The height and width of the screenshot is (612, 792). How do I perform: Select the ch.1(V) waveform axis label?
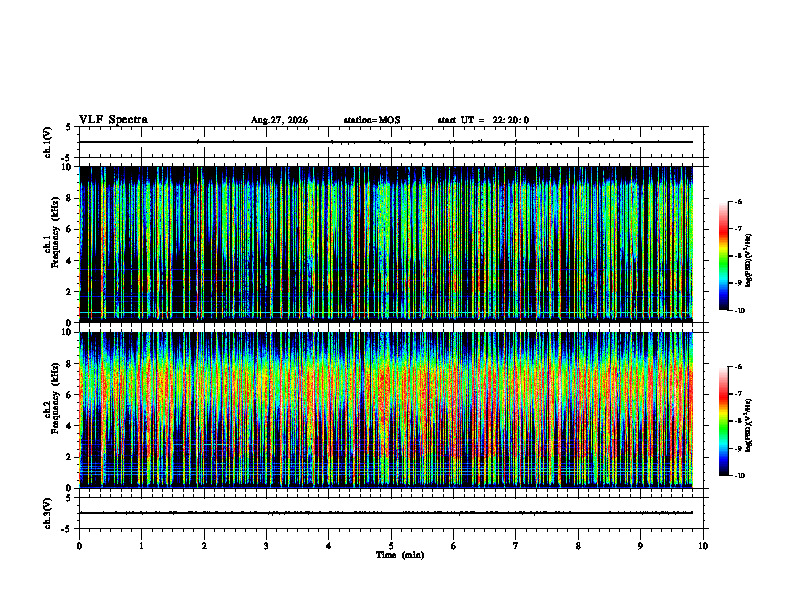[x=47, y=142]
